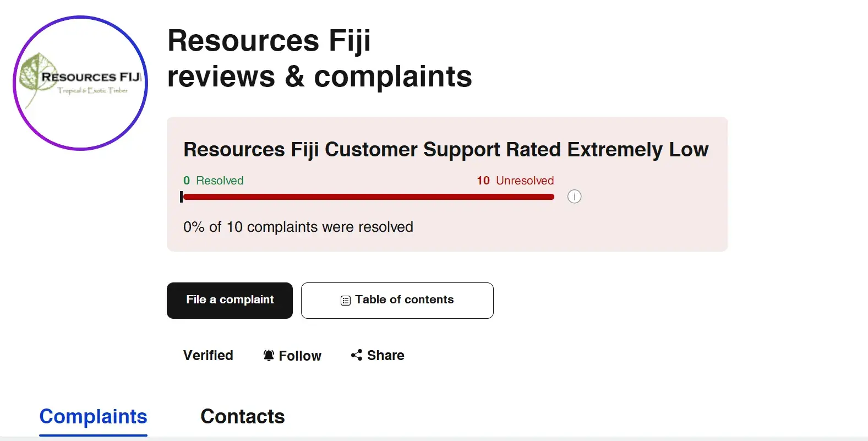
Task: Click the black marker at progress bar start
Action: coord(181,197)
